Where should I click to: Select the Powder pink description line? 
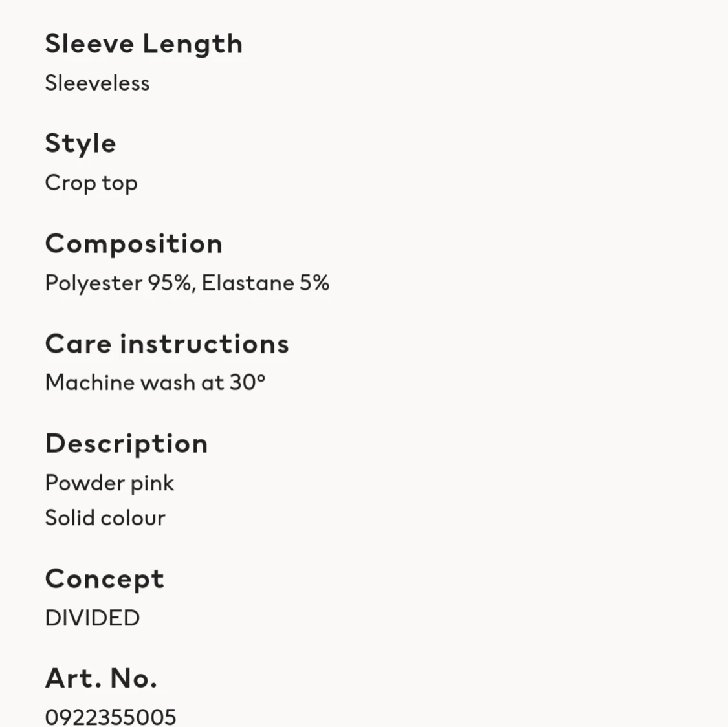coord(109,483)
